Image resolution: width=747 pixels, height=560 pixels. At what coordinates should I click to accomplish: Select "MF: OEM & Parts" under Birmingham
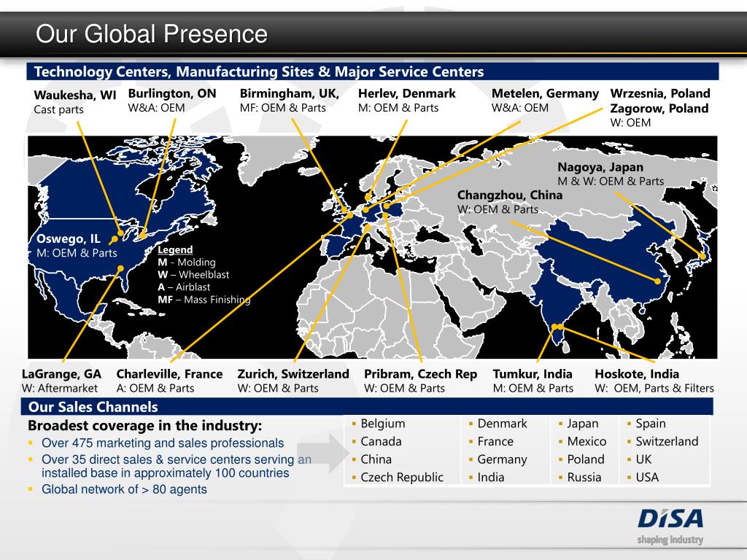(x=282, y=108)
